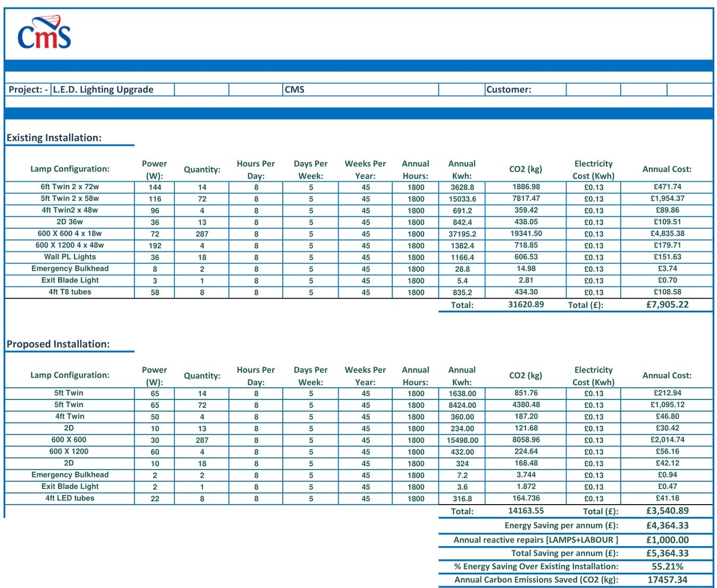Viewport: 717px width, 588px height.
Task: Select the existing table 'Annual Cost:' header
Action: click(667, 169)
